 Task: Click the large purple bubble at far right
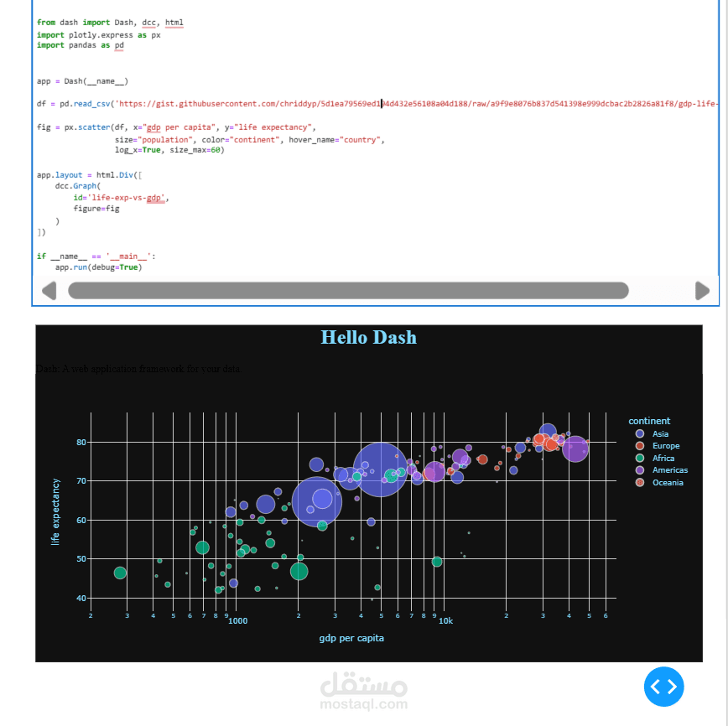pyautogui.click(x=575, y=449)
